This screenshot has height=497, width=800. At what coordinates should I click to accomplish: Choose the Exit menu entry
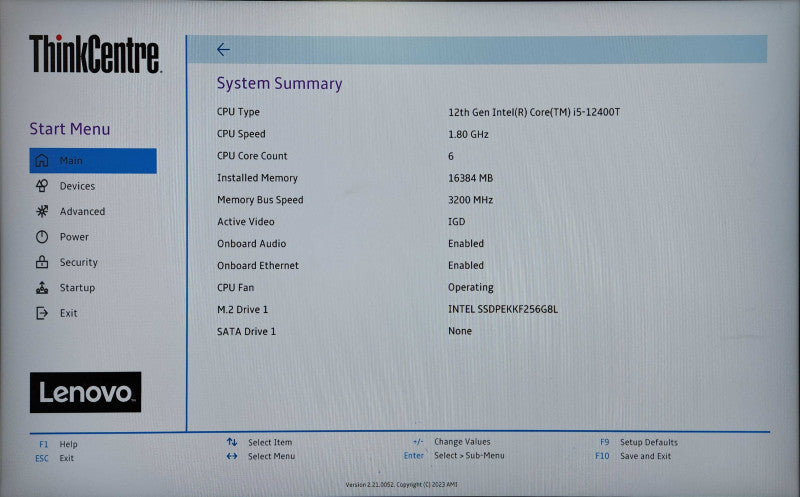coord(68,313)
